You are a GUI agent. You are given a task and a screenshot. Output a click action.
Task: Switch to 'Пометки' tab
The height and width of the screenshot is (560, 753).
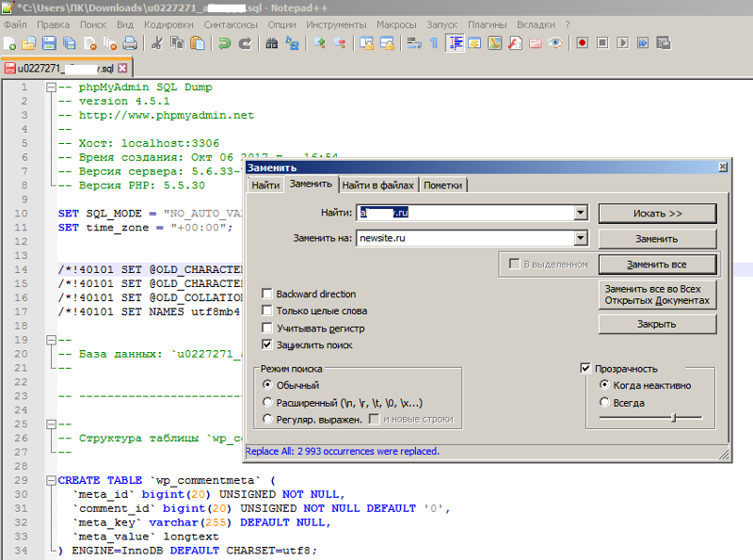(442, 185)
